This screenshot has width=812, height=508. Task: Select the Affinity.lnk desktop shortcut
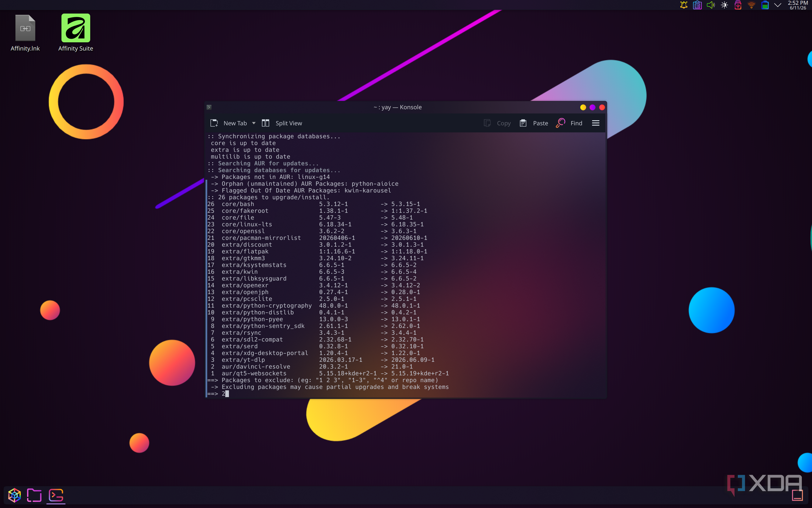(25, 33)
